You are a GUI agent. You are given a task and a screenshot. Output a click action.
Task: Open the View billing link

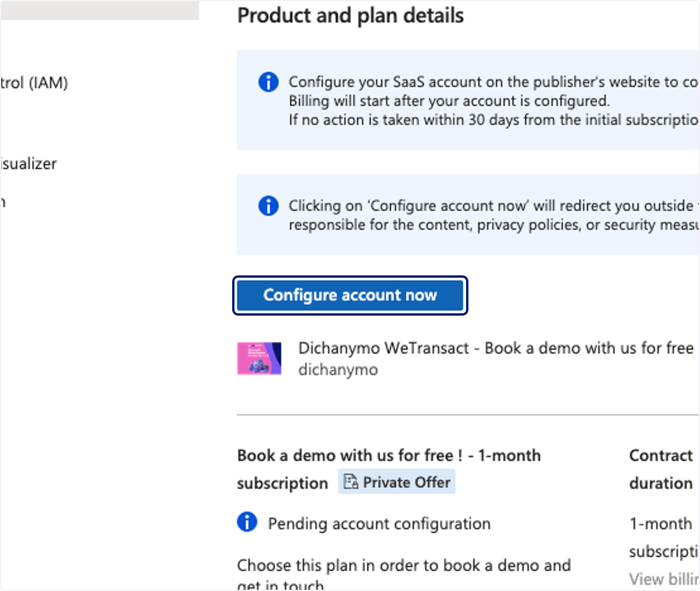664,579
